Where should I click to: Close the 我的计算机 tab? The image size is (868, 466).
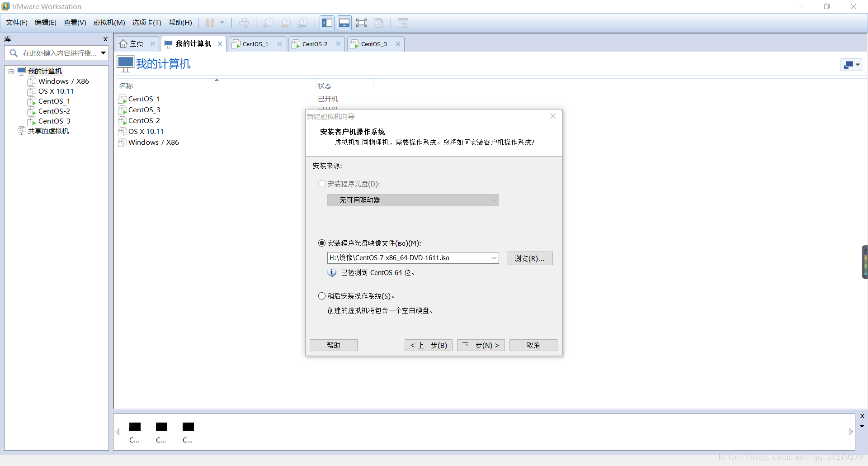[x=220, y=44]
